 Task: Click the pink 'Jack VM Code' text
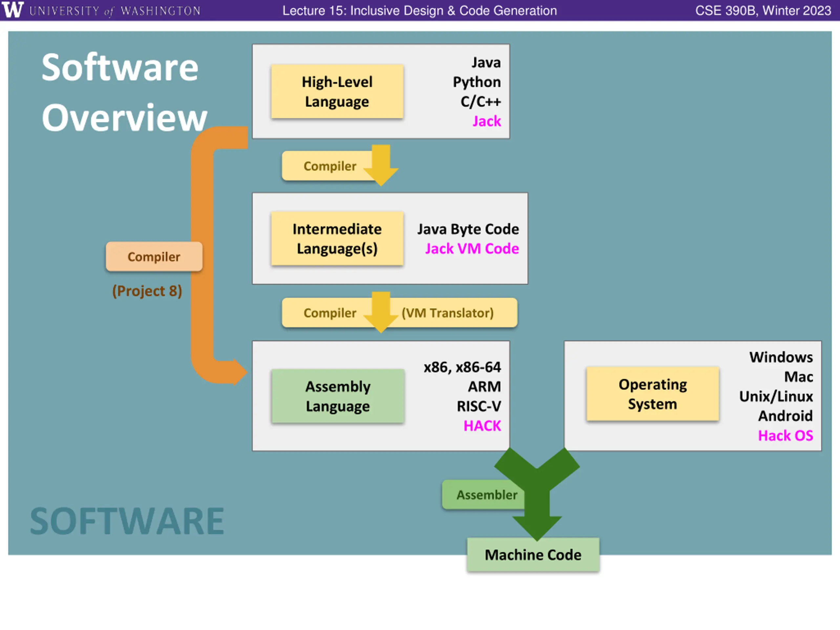point(472,249)
